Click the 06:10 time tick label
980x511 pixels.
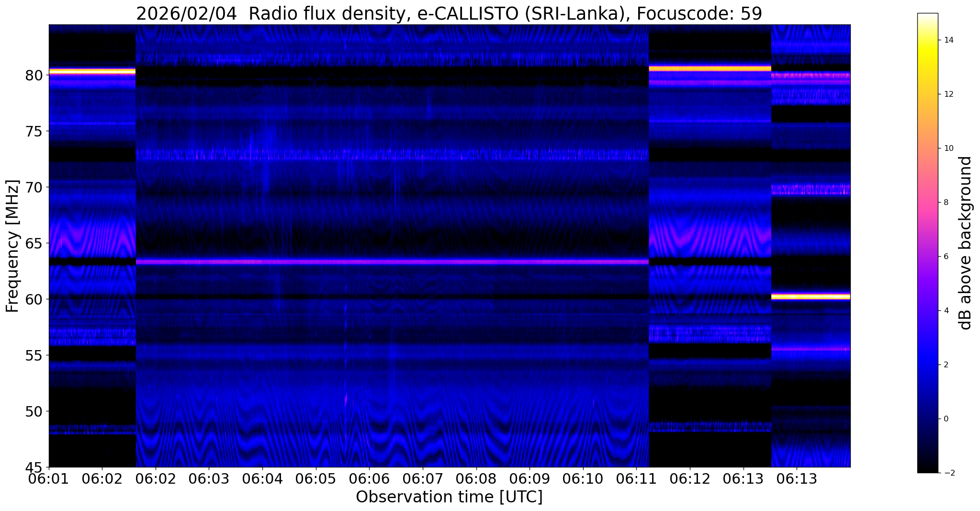pyautogui.click(x=583, y=478)
